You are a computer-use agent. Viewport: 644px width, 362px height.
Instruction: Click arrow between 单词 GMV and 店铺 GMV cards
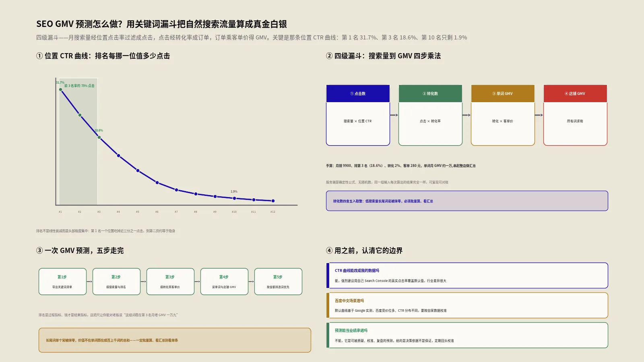pos(539,115)
